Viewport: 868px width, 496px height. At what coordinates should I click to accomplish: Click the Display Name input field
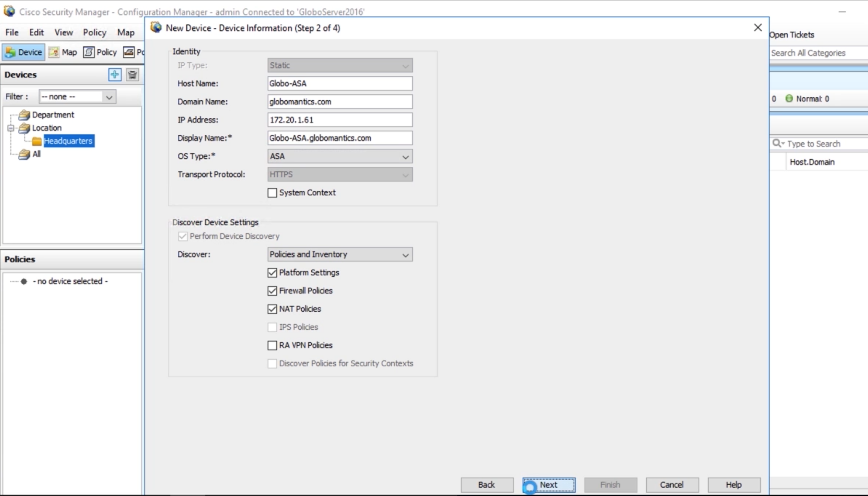coord(340,138)
